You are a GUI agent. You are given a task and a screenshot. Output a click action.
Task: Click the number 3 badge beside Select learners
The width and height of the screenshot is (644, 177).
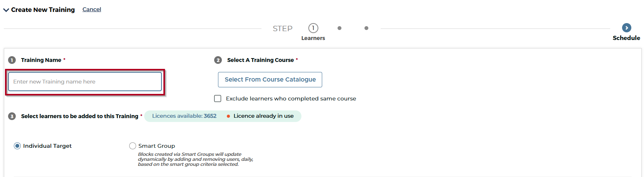[x=12, y=116]
